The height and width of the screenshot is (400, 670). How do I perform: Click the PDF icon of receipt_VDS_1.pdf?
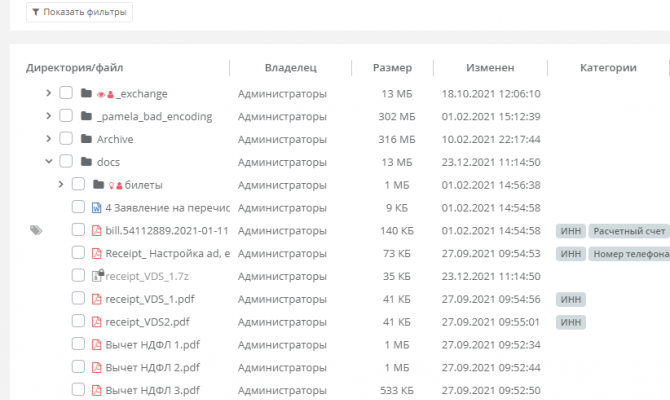(x=97, y=299)
